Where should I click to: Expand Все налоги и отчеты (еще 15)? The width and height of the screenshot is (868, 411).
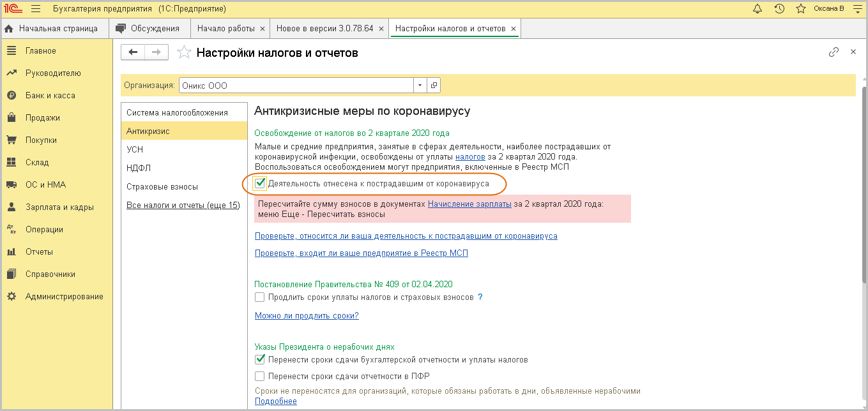[x=183, y=205]
